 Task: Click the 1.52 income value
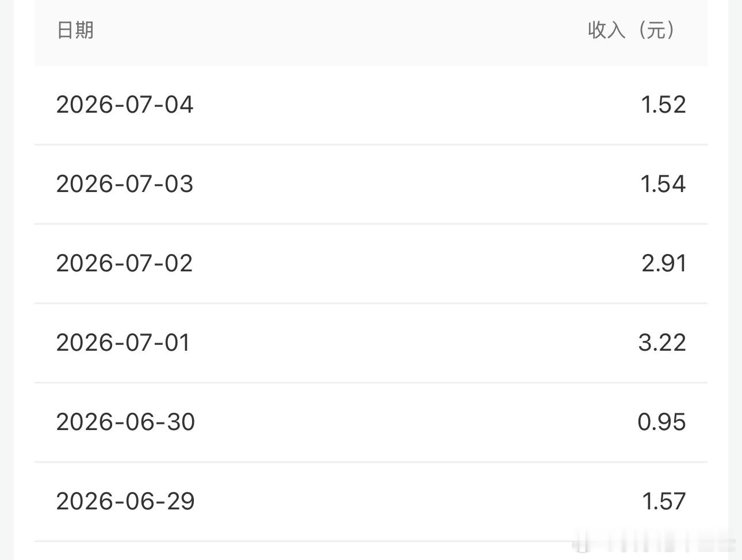point(663,105)
